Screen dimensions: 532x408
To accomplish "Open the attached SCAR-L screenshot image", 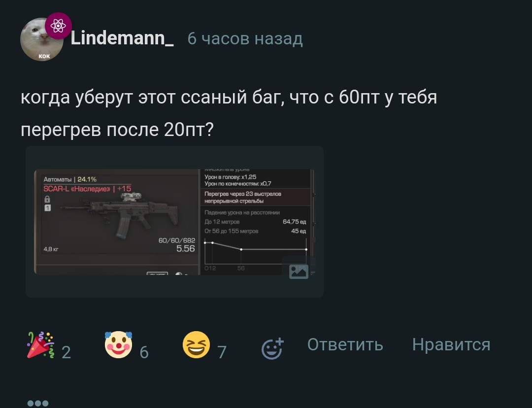I will pyautogui.click(x=174, y=222).
